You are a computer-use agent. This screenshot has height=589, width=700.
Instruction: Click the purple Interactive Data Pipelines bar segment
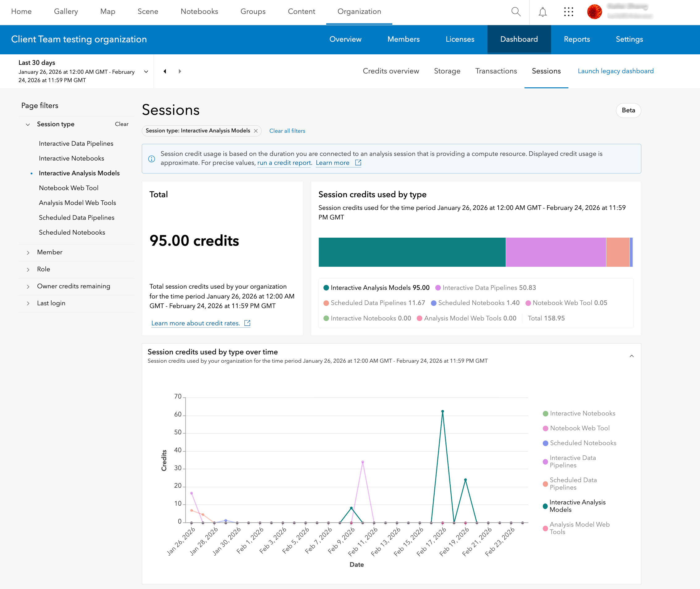coord(555,252)
